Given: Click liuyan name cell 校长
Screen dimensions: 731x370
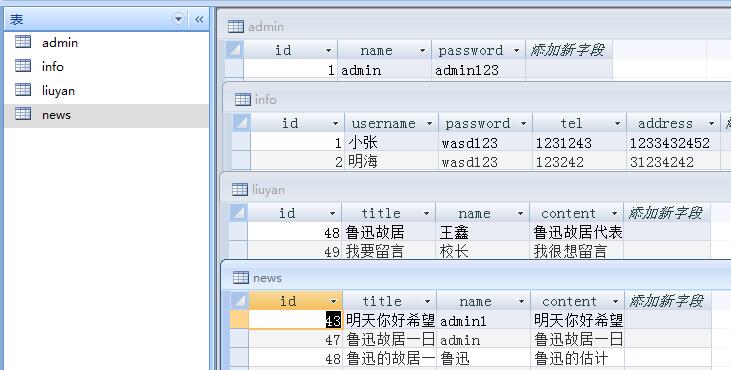Looking at the screenshot, I should click(x=483, y=251).
